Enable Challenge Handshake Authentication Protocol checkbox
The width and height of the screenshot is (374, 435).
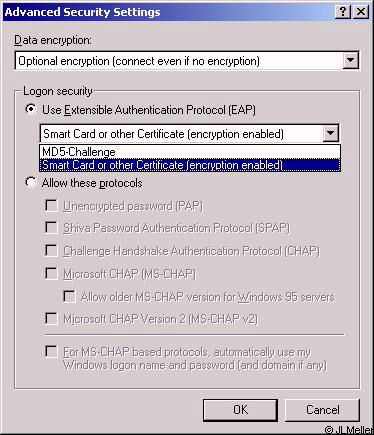[x=51, y=251]
